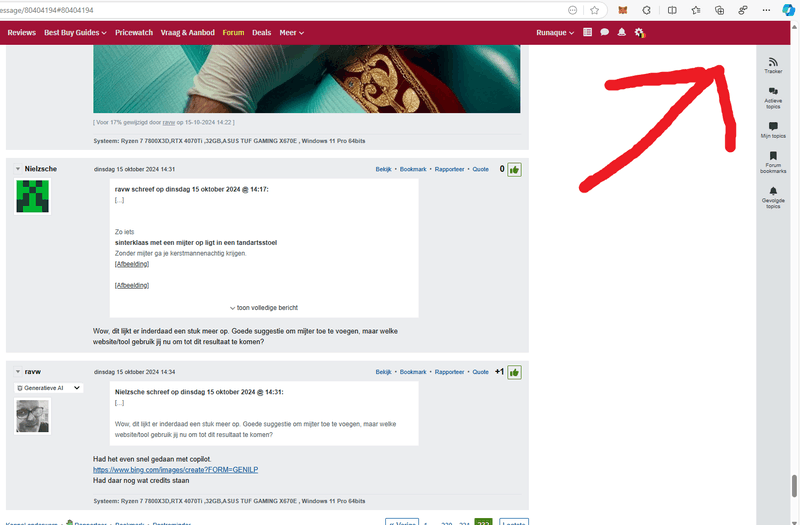The image size is (800, 525).
Task: Open Gevolgde topics in the sidebar
Action: point(773,197)
